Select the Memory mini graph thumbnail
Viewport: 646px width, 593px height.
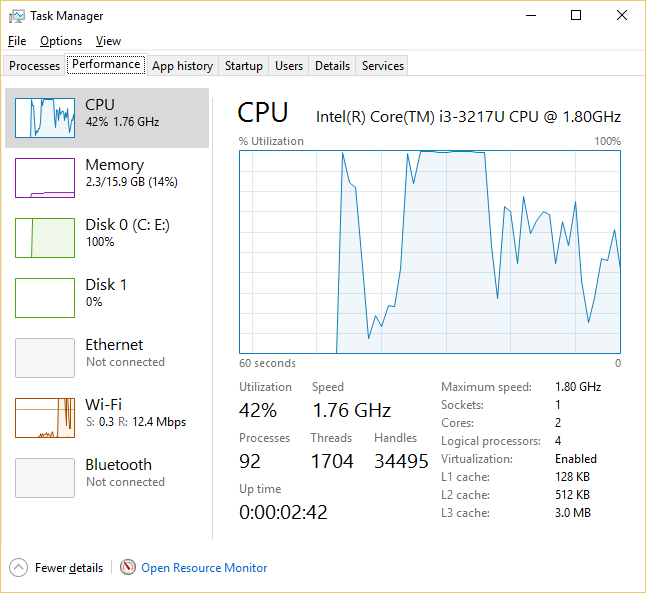coord(45,178)
